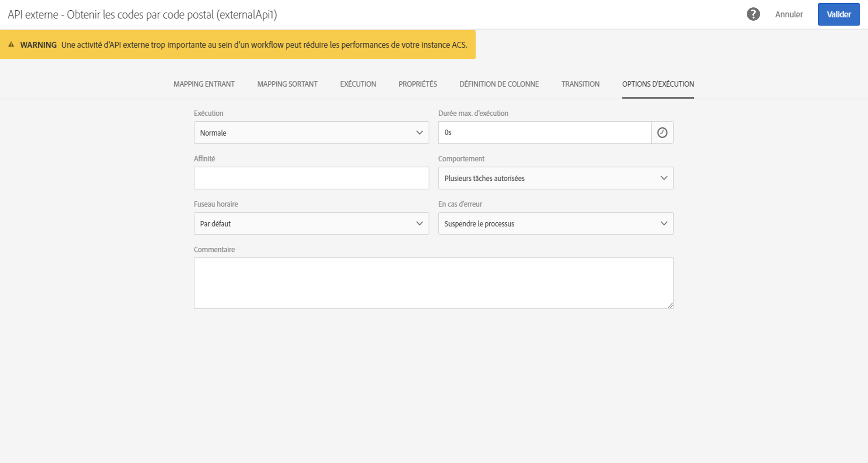
Task: Click the Annuler button
Action: coord(788,14)
